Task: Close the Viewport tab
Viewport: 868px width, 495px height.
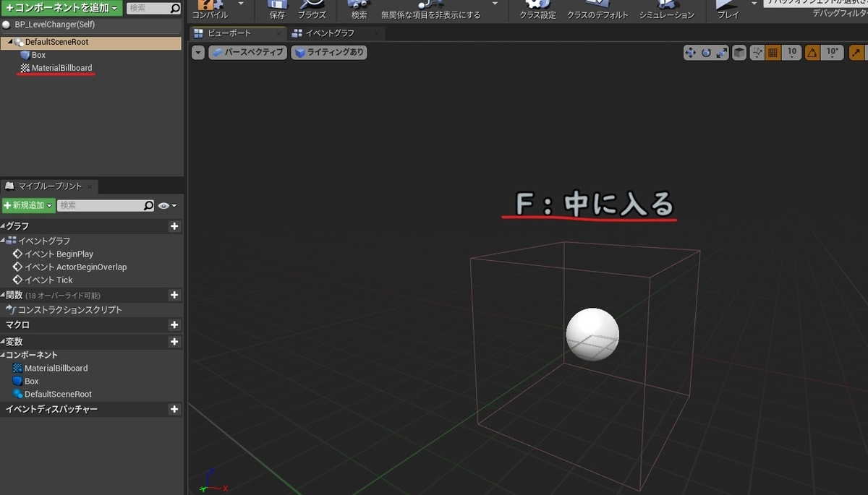Action: coord(280,33)
